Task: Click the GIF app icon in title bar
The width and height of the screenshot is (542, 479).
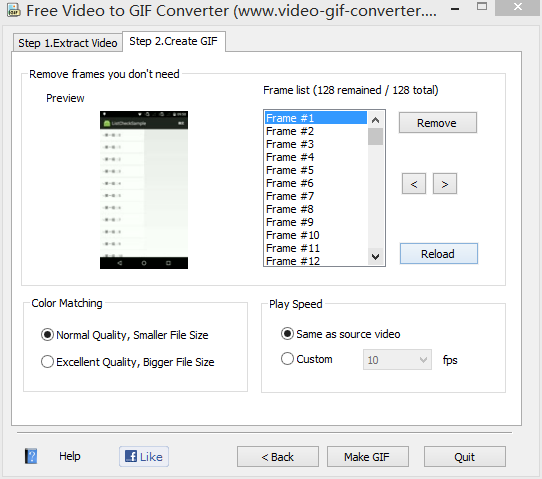Action: point(13,11)
